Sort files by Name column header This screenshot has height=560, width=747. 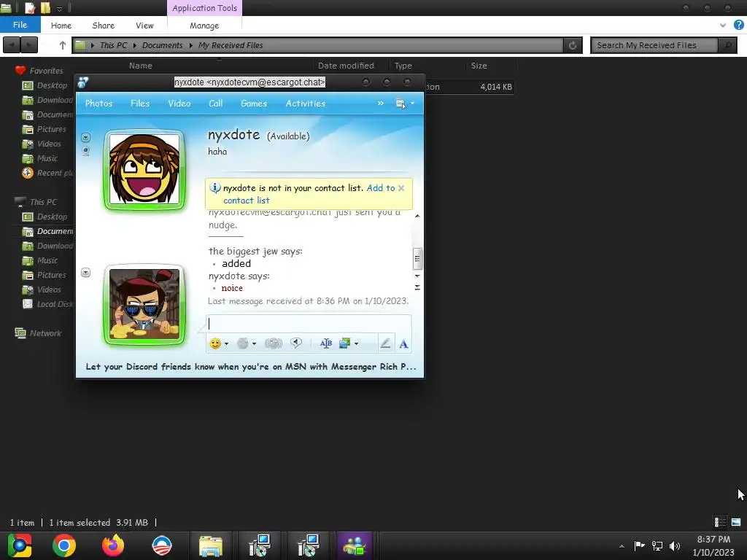click(x=141, y=66)
